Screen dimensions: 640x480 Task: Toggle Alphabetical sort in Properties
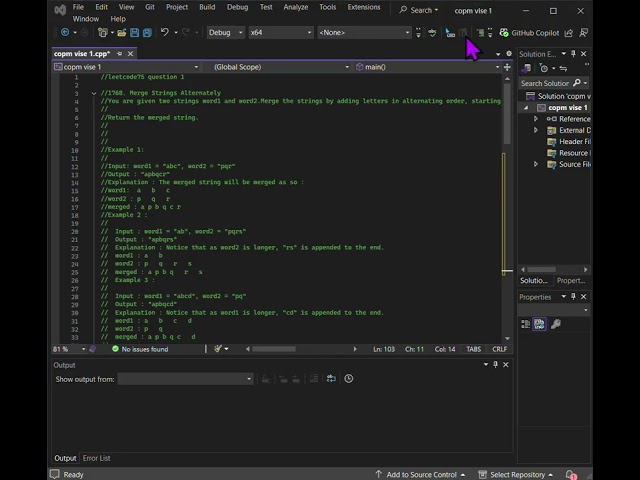click(x=539, y=324)
